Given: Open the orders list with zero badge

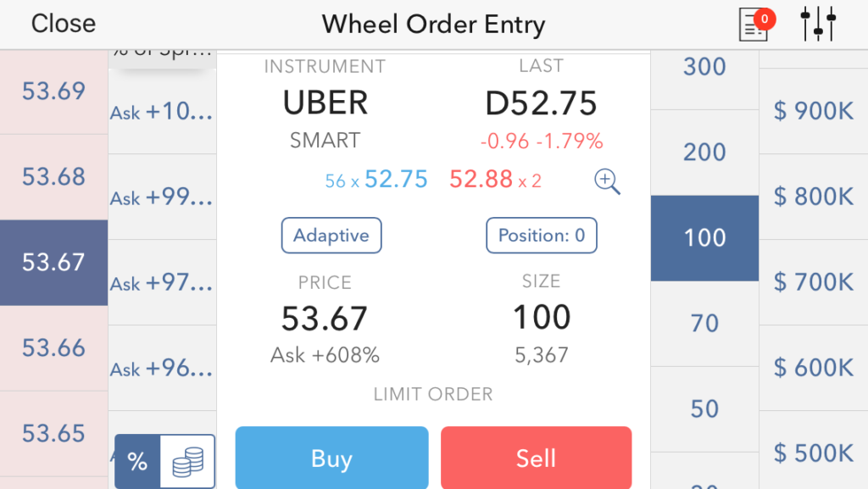Looking at the screenshot, I should coord(754,25).
